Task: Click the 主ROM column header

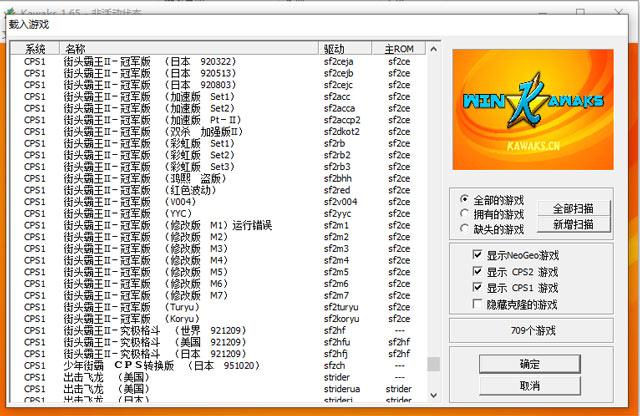Action: click(x=400, y=48)
